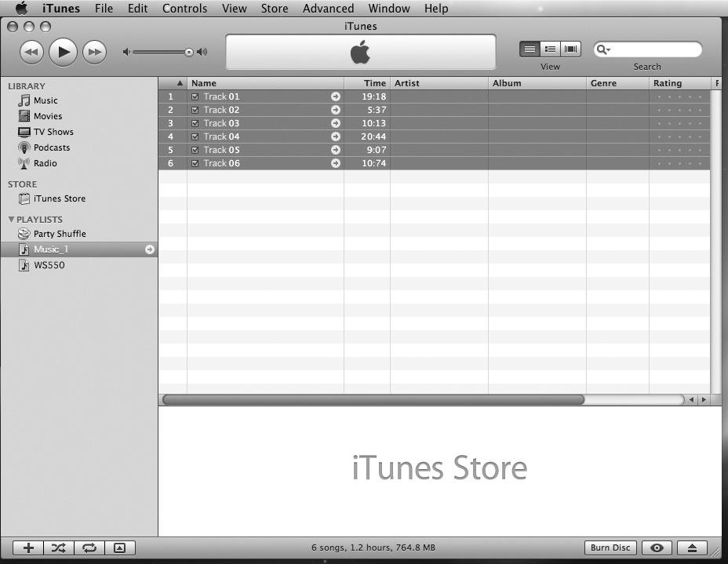Viewport: 728px width, 564px height.
Task: Sort by the Artist column header
Action: tap(439, 83)
